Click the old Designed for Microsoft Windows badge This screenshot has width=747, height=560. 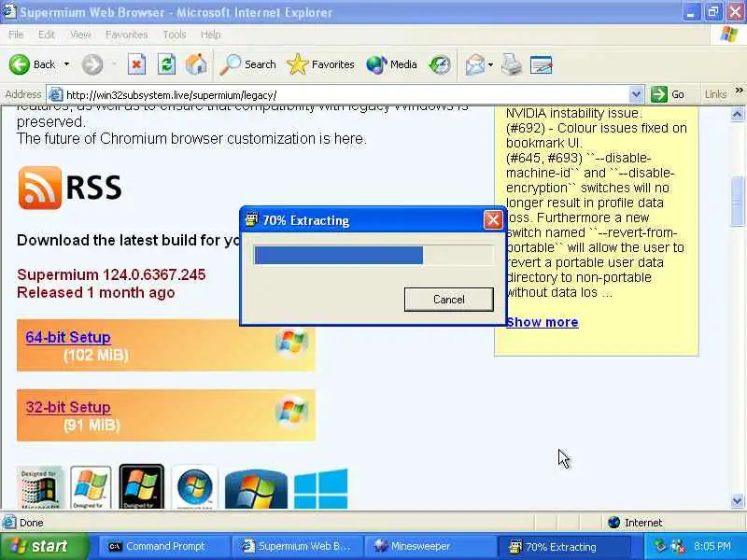(39, 487)
